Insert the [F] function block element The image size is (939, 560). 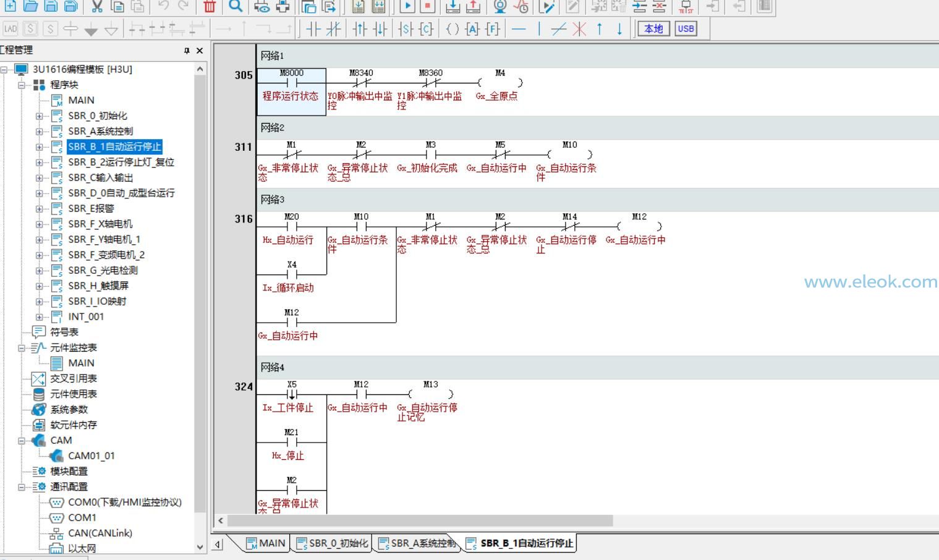493,29
